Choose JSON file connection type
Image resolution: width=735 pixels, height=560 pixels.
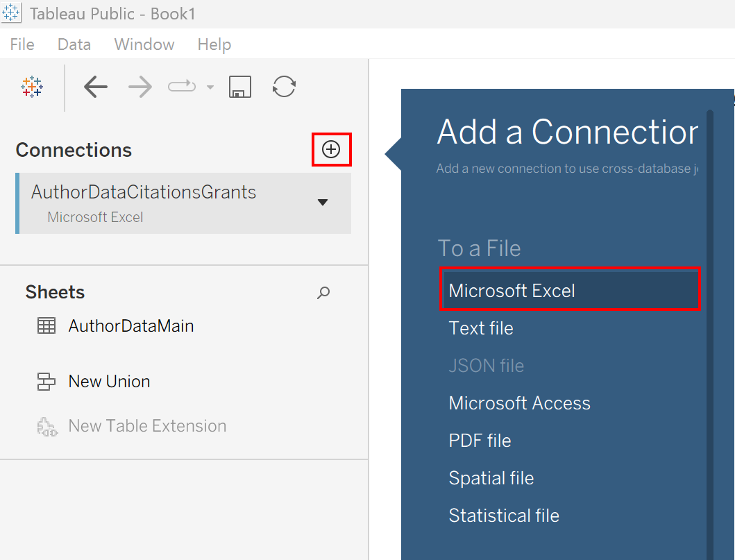coord(486,366)
